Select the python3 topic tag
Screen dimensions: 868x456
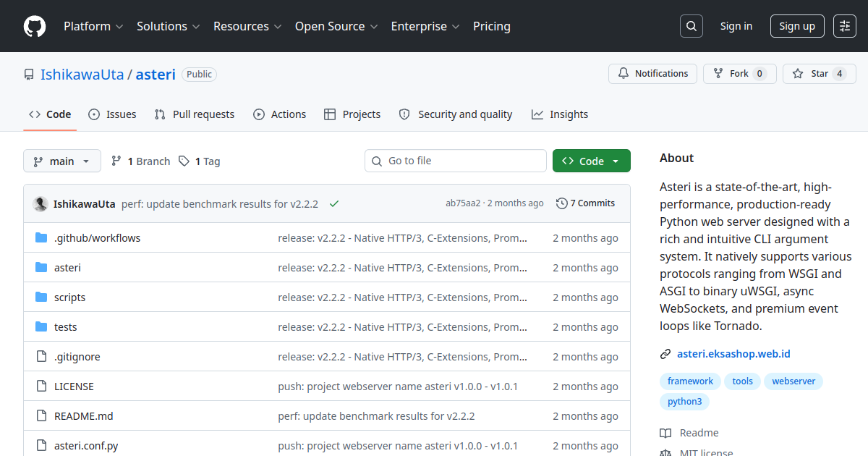(x=684, y=402)
